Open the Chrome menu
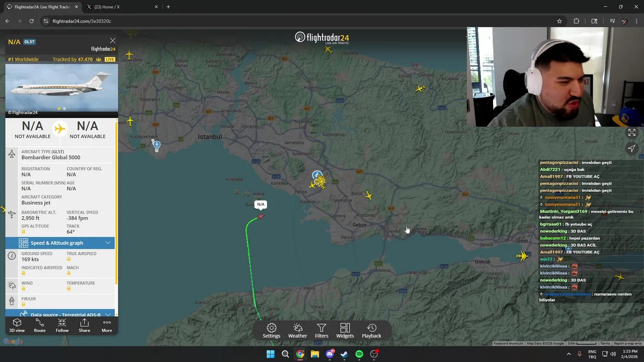This screenshot has width=644, height=362. pos(637,21)
